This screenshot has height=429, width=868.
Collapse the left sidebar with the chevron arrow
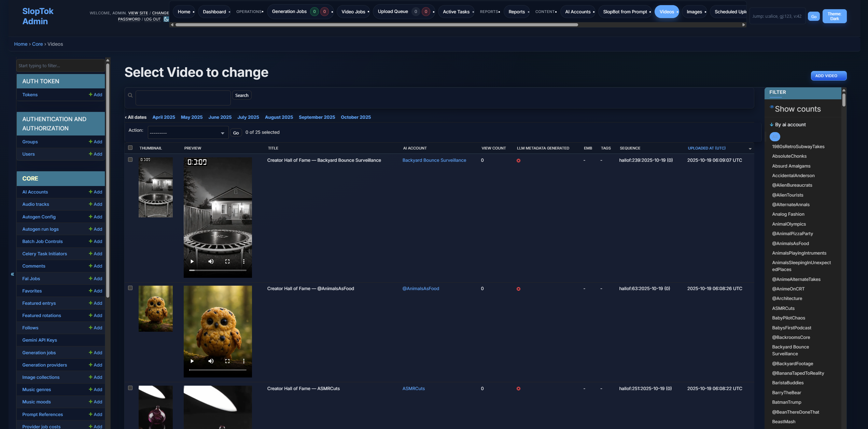click(12, 274)
